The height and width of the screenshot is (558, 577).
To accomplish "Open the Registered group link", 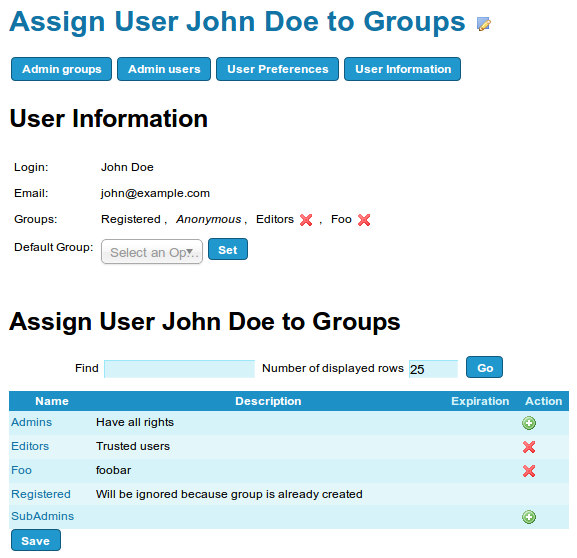I will click(x=41, y=494).
